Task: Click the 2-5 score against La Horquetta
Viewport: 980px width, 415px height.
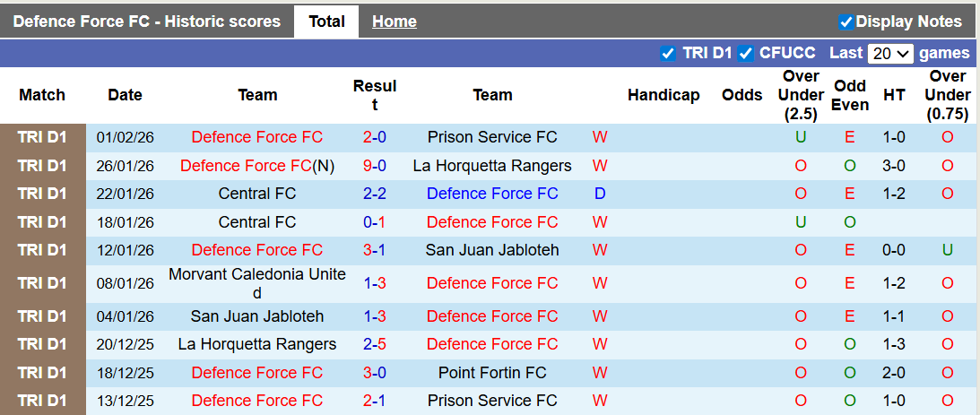Action: click(x=375, y=344)
